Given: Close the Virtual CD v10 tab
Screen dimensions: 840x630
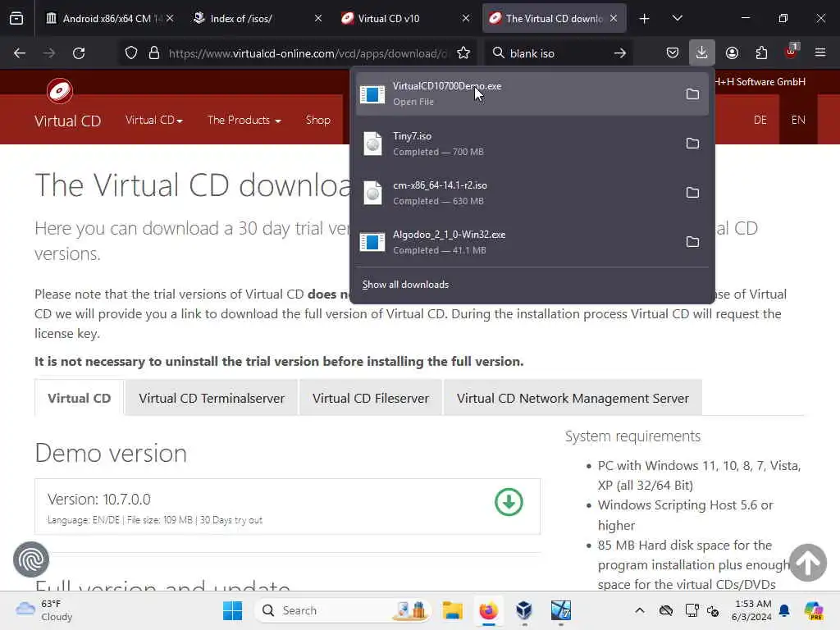Looking at the screenshot, I should 466,18.
